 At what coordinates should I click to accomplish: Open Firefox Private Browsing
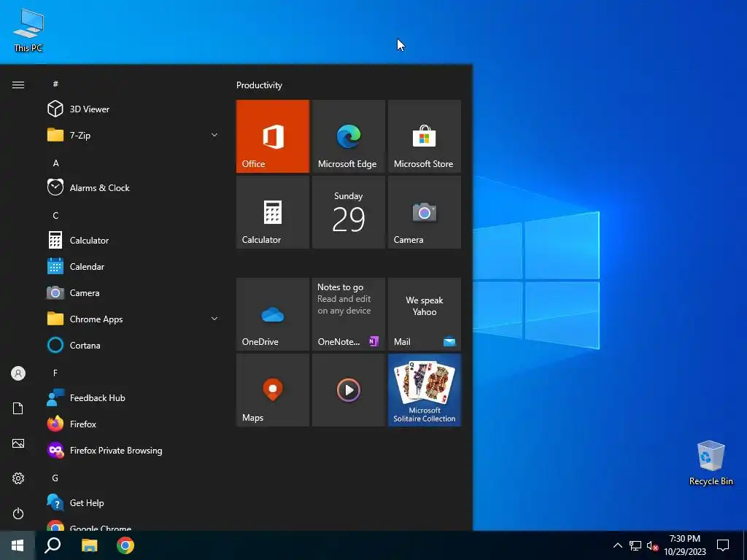133,451
